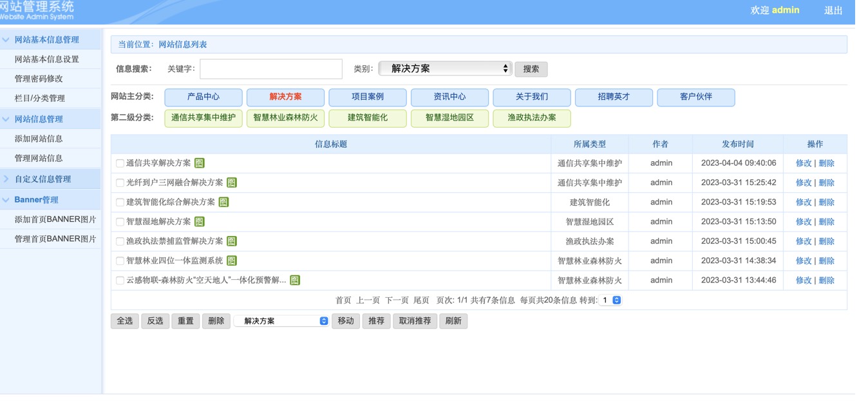Check the 智慧林业四位一体监测系统 row checkbox
The image size is (868, 401).
pyautogui.click(x=120, y=261)
